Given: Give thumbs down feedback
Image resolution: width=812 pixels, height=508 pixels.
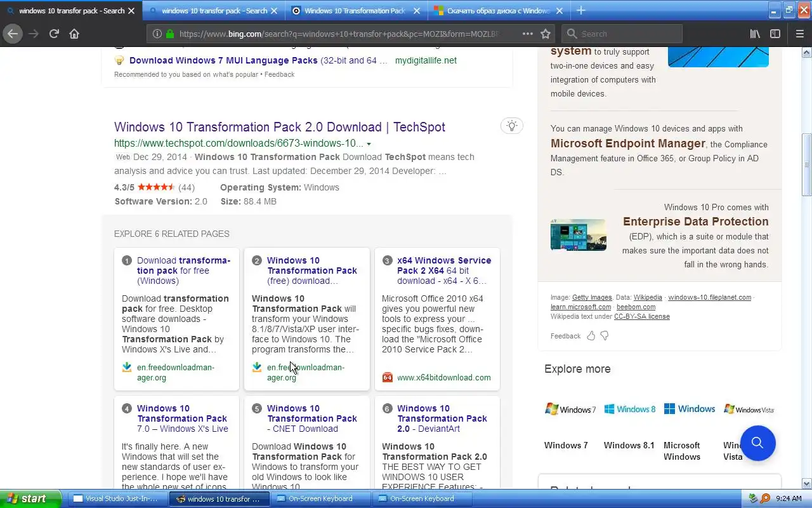Looking at the screenshot, I should 605,336.
